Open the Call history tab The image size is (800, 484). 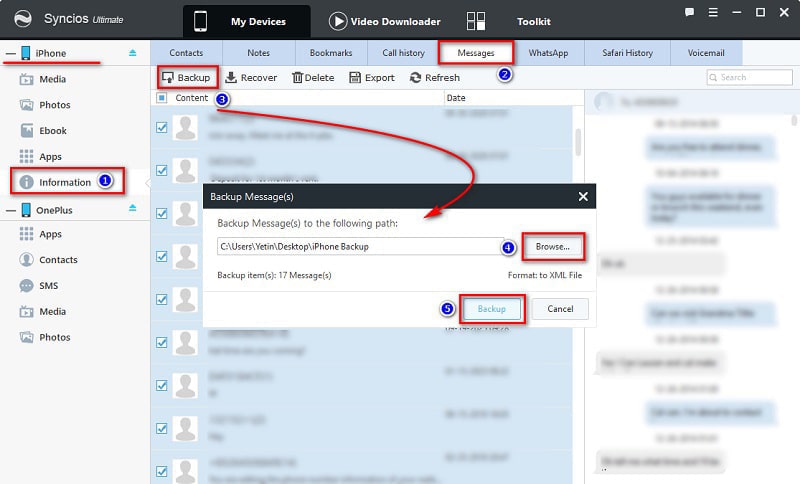[403, 53]
